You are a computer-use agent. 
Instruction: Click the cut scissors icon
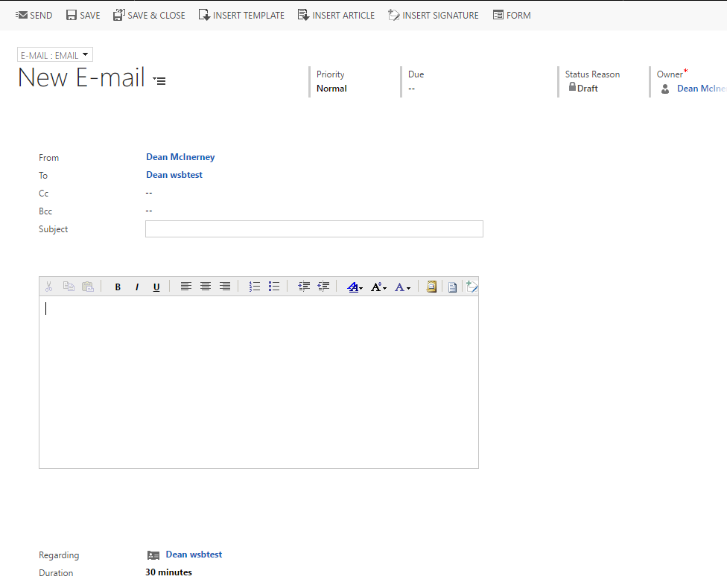48,287
